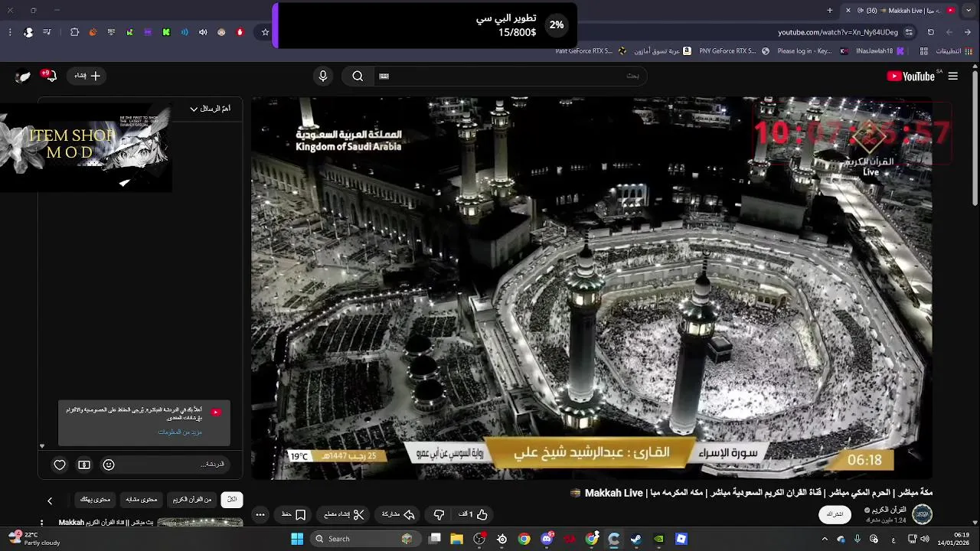The image size is (980, 551).
Task: Open the Windows Start button
Action: 297,539
